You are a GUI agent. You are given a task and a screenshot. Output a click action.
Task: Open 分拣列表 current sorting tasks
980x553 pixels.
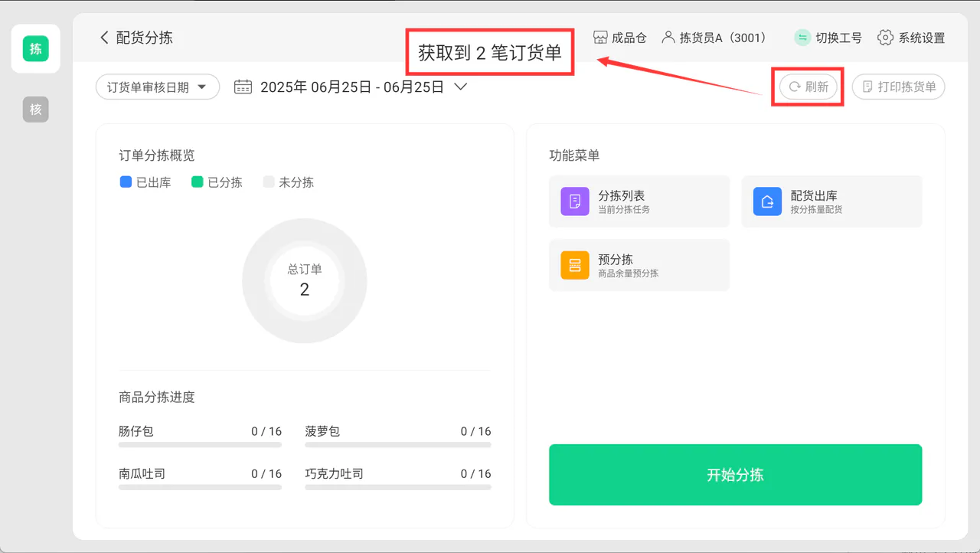tap(639, 201)
